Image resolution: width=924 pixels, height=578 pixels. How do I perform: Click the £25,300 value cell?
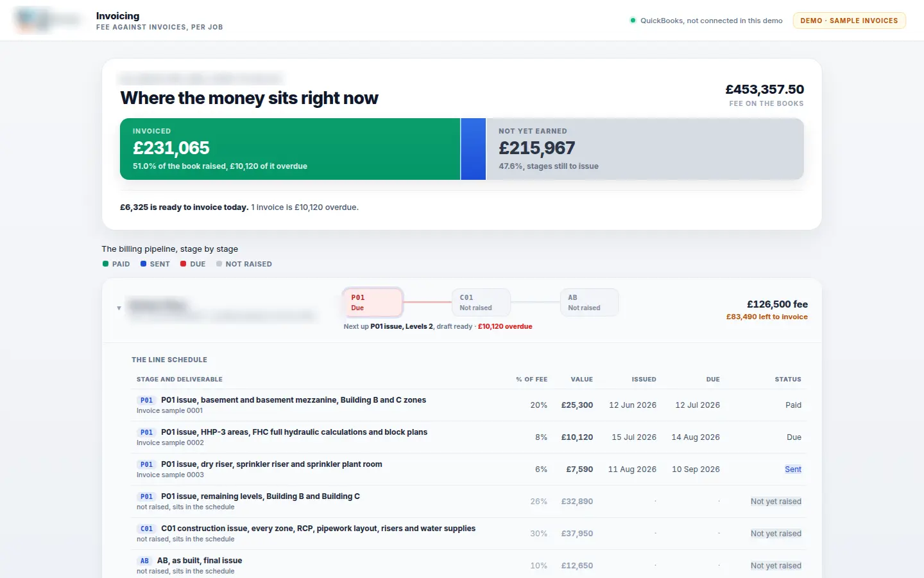(x=577, y=405)
